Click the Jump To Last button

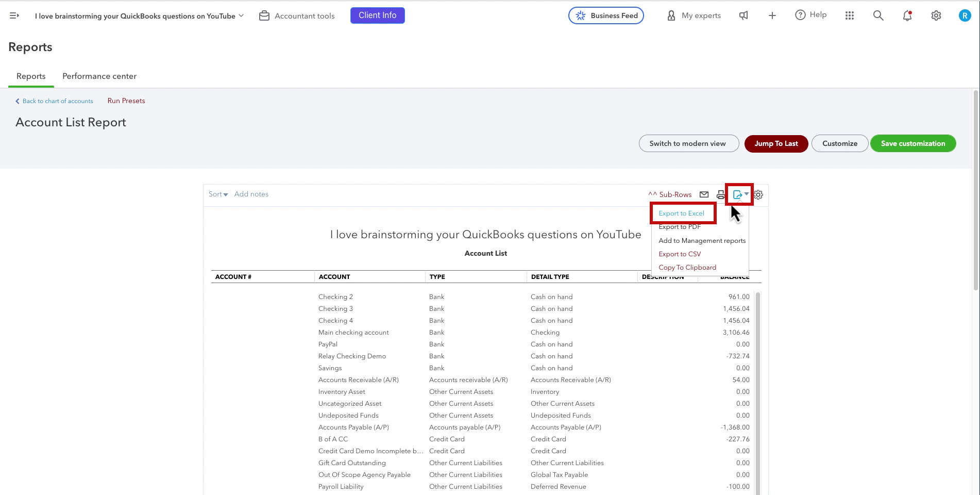[x=776, y=143]
